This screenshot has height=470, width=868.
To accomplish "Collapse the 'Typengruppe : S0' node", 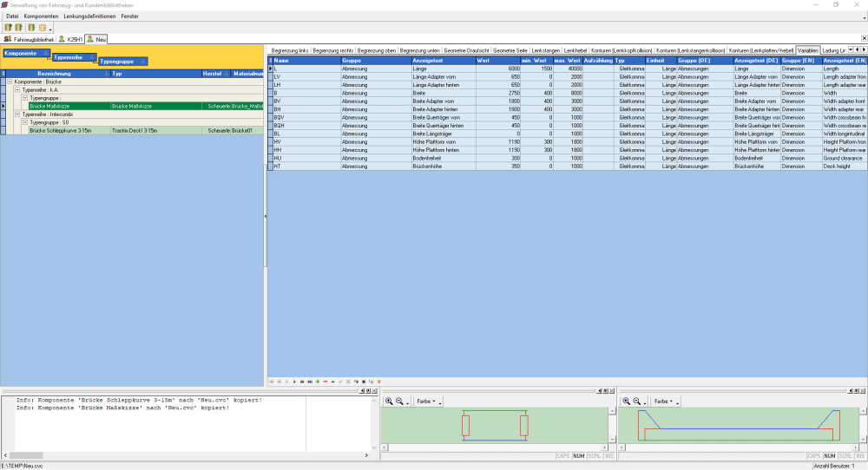I will click(25, 122).
